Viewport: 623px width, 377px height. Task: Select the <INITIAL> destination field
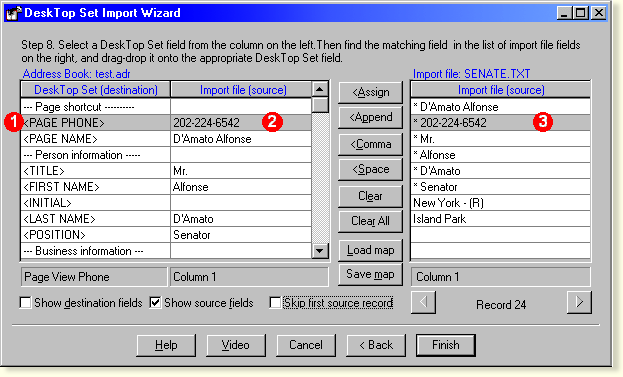95,203
